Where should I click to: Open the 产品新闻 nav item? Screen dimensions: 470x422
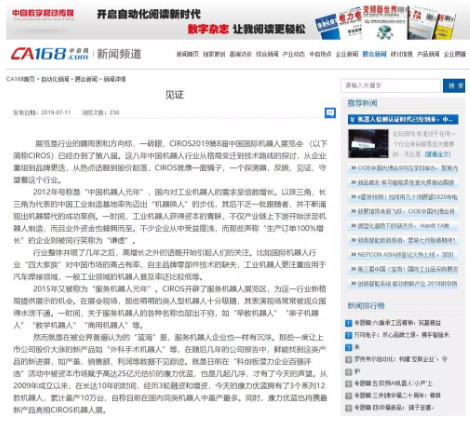428,54
